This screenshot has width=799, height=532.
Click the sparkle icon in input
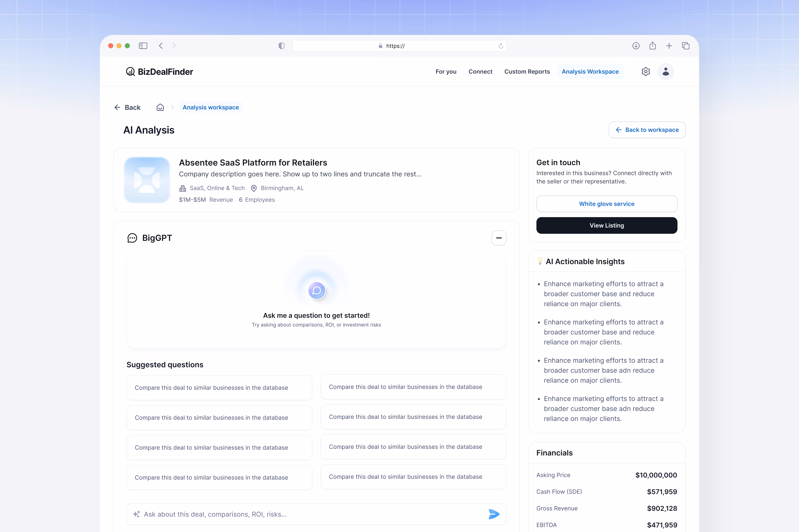coord(136,514)
